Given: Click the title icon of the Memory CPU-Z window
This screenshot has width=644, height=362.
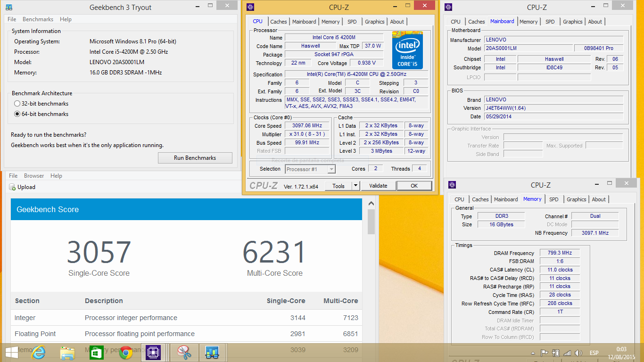Looking at the screenshot, I should click(x=452, y=185).
